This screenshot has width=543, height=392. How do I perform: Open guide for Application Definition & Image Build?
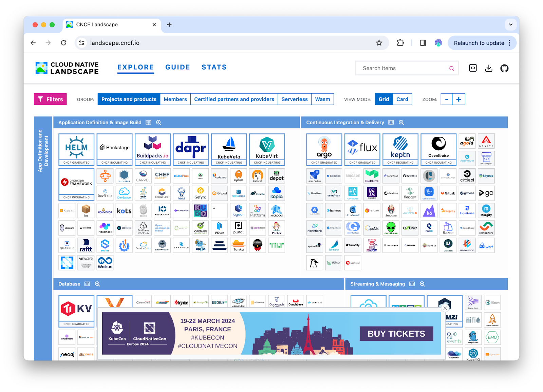148,123
